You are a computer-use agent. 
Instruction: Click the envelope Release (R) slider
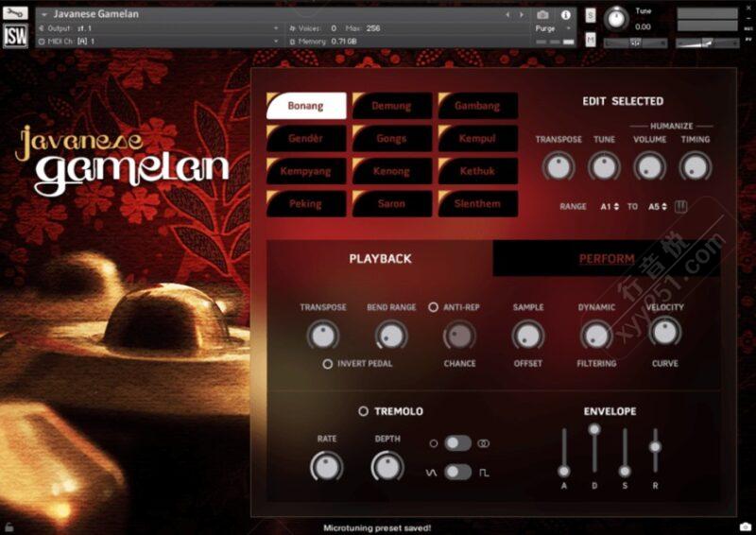pos(655,447)
